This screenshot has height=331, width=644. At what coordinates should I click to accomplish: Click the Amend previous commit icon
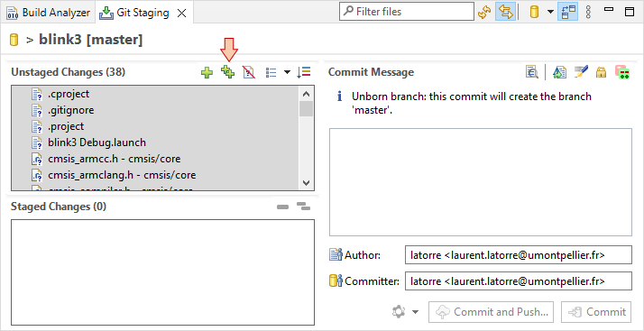[x=559, y=72]
